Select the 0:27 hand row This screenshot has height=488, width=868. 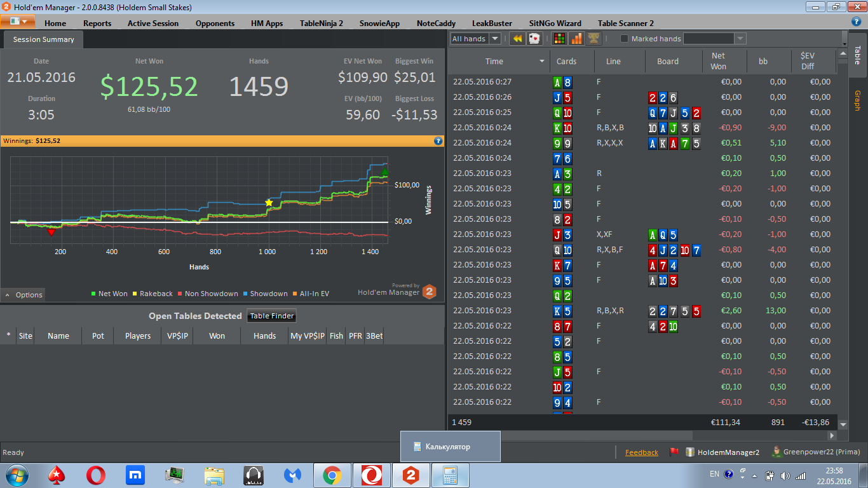643,82
